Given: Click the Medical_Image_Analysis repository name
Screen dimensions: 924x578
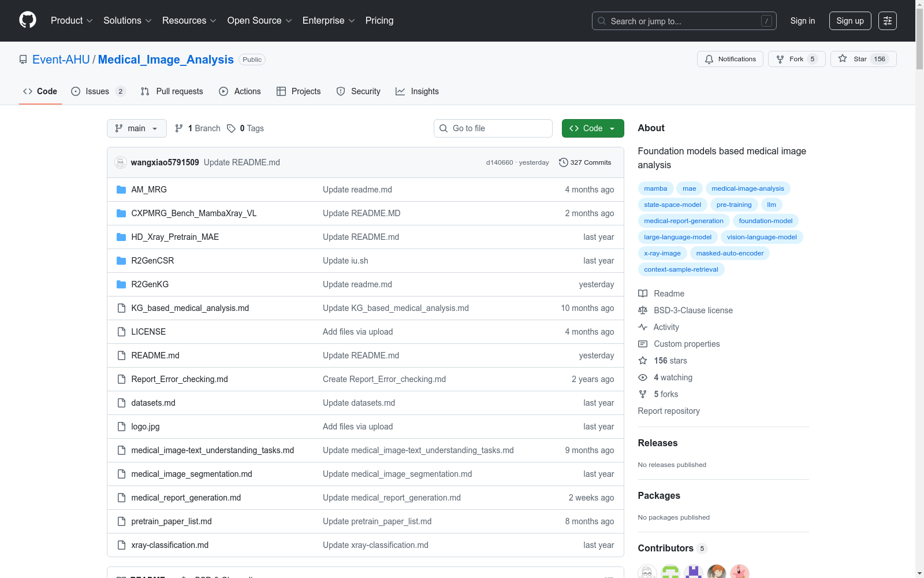Looking at the screenshot, I should pos(166,60).
